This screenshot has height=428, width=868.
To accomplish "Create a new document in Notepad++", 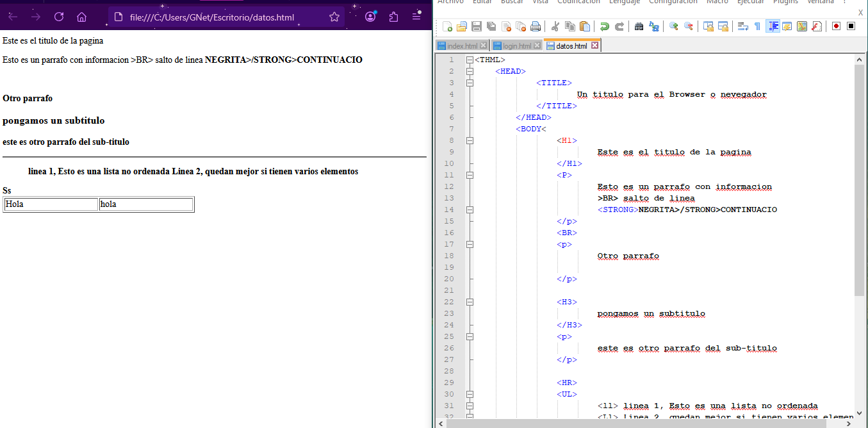I will (447, 26).
